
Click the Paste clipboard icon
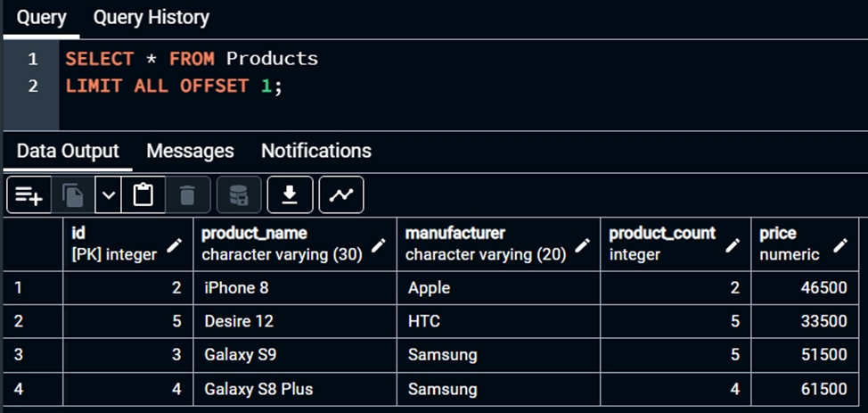pos(143,195)
